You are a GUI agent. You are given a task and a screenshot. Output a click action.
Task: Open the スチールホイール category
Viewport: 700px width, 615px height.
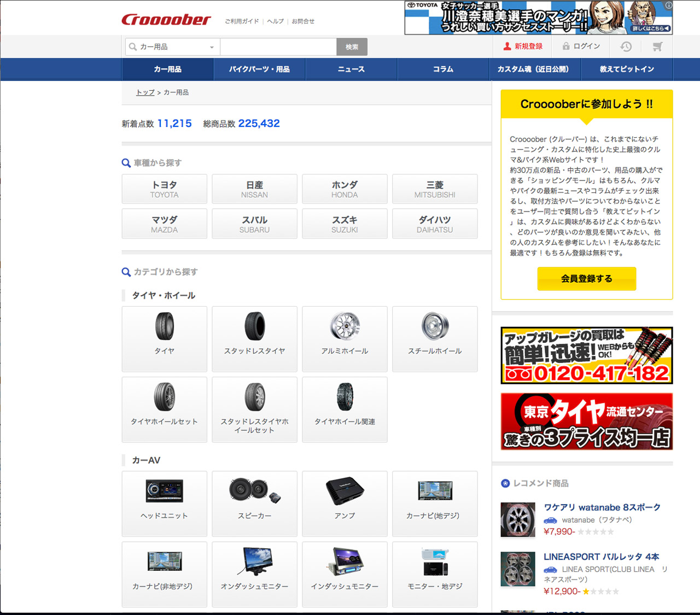pos(435,339)
